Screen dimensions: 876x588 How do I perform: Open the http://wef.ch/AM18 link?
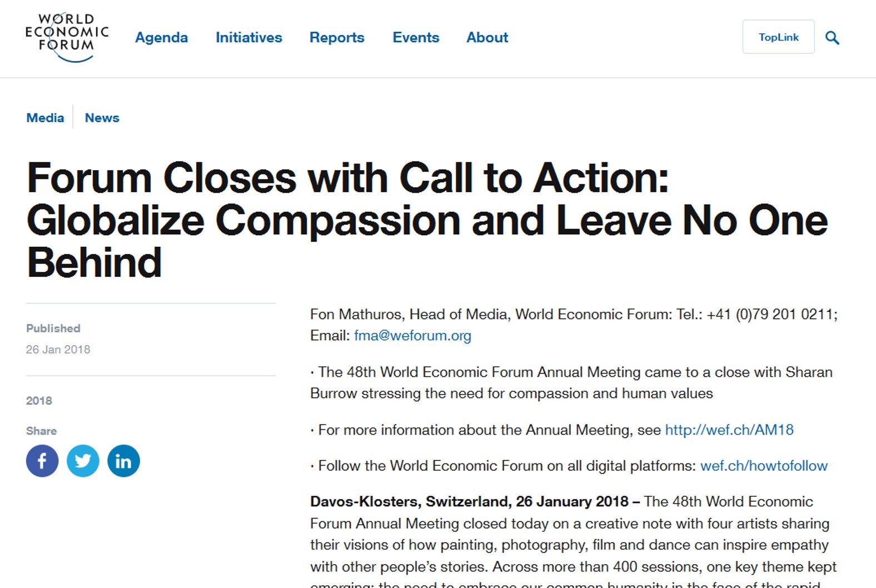coord(729,430)
